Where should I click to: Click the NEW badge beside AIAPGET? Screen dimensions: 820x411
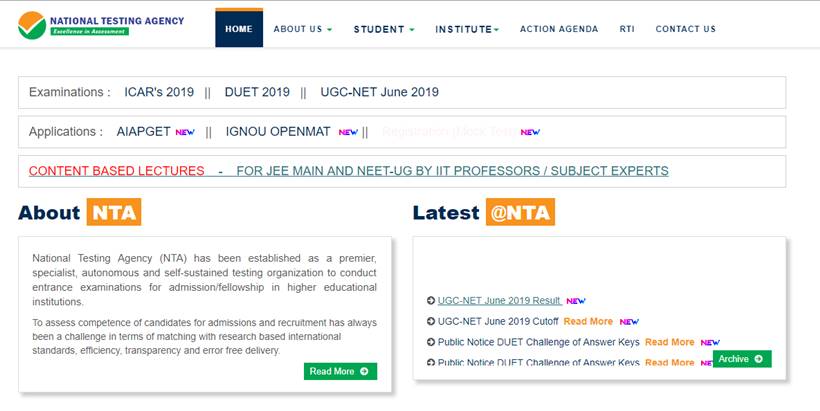click(x=185, y=132)
